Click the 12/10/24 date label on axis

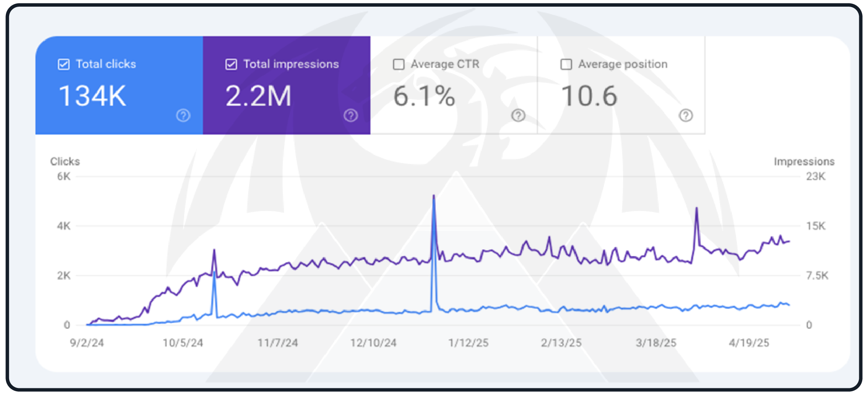pos(373,343)
